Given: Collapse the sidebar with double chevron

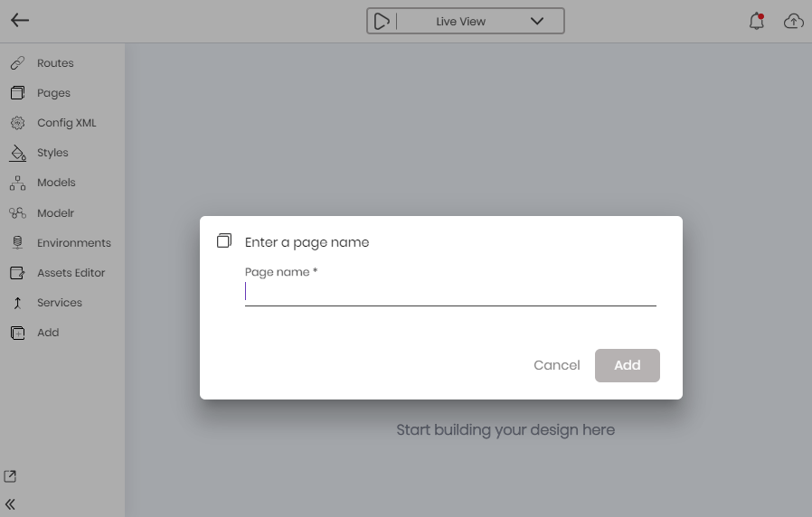Looking at the screenshot, I should [x=10, y=504].
